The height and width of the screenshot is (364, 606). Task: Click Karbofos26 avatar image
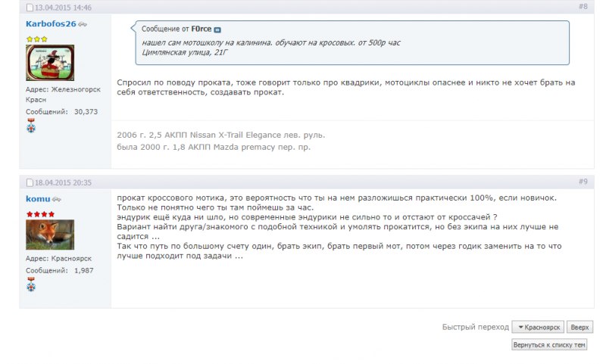point(50,63)
